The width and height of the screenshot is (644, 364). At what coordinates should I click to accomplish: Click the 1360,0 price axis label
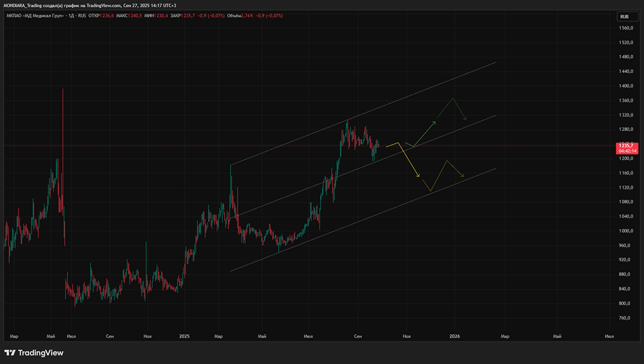[x=626, y=101]
